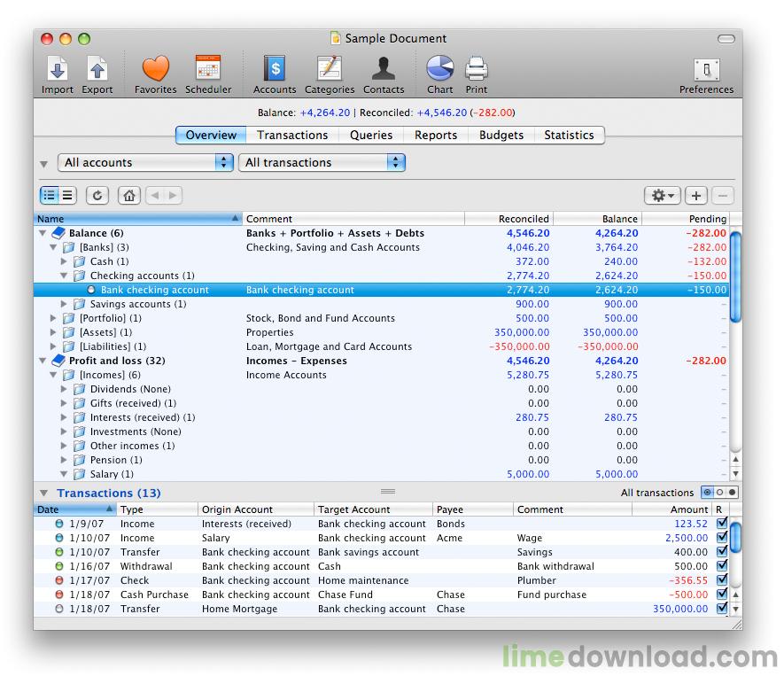
Task: Open the All transactions dropdown
Action: click(x=322, y=162)
